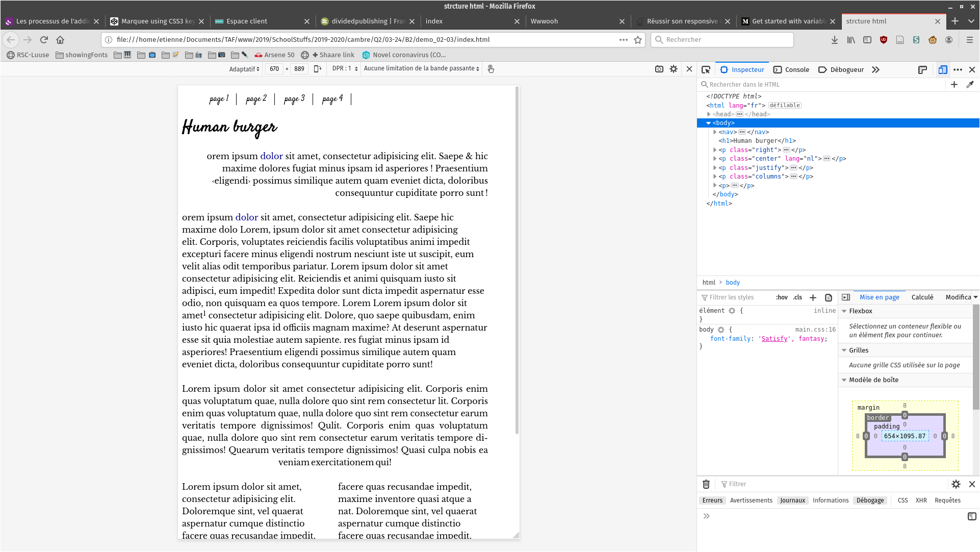Expand the head node in markup tree

709,114
